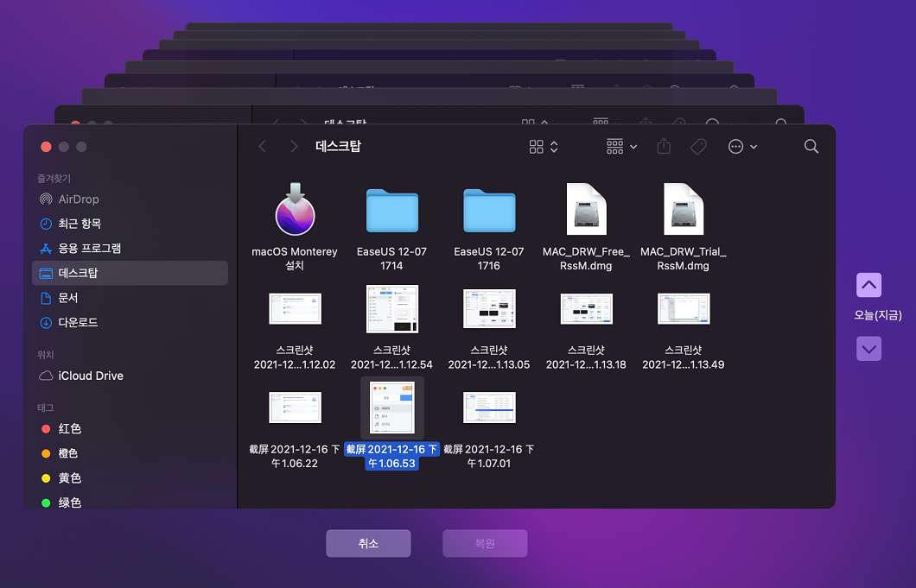This screenshot has width=916, height=588.
Task: Click the 취소 button
Action: 368,543
